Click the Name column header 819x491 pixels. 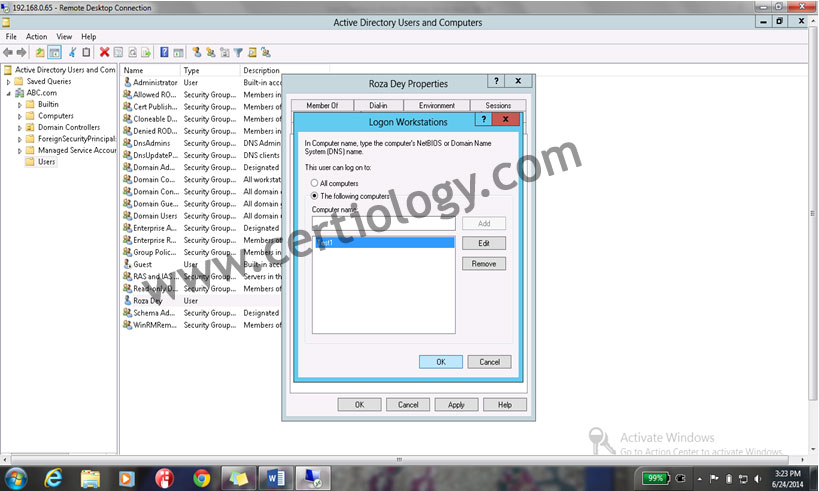150,70
